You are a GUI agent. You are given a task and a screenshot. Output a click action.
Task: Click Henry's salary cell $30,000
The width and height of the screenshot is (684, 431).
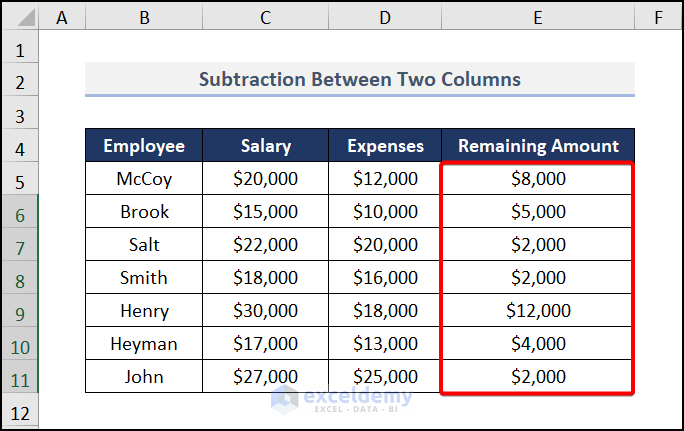coord(265,311)
